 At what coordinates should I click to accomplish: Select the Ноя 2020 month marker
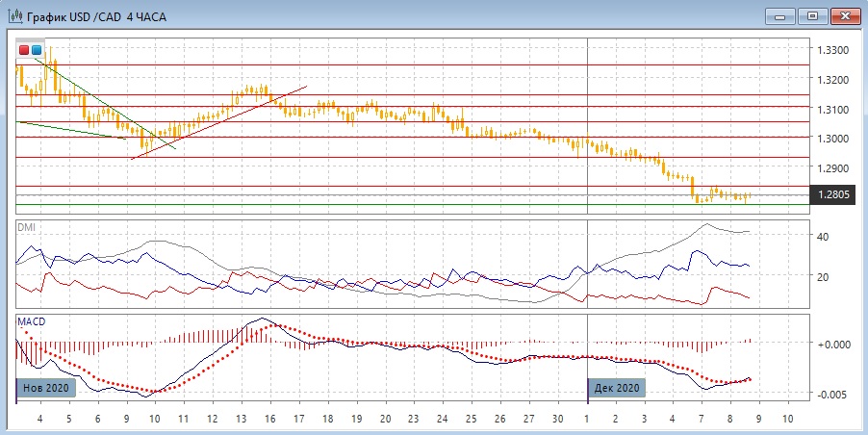coord(46,389)
